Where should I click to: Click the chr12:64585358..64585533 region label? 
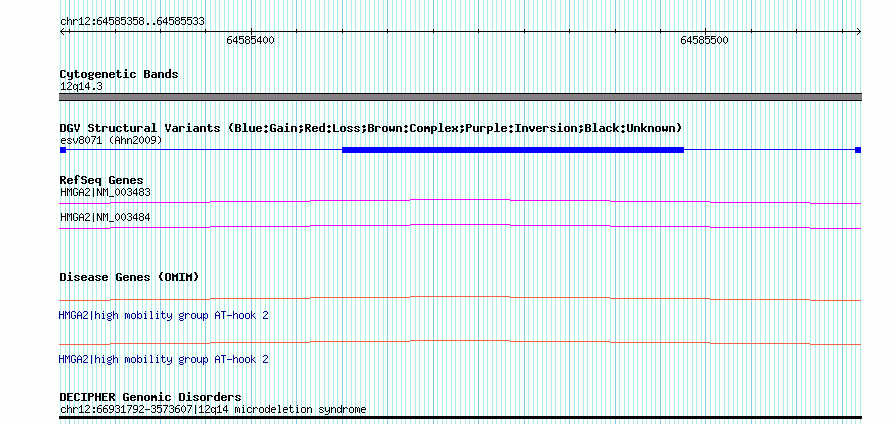[132, 22]
